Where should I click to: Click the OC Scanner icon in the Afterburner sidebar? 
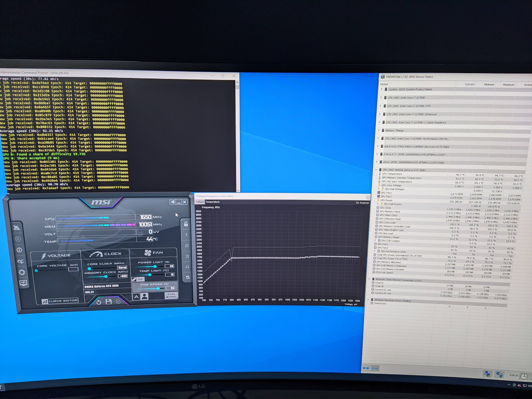point(21,261)
